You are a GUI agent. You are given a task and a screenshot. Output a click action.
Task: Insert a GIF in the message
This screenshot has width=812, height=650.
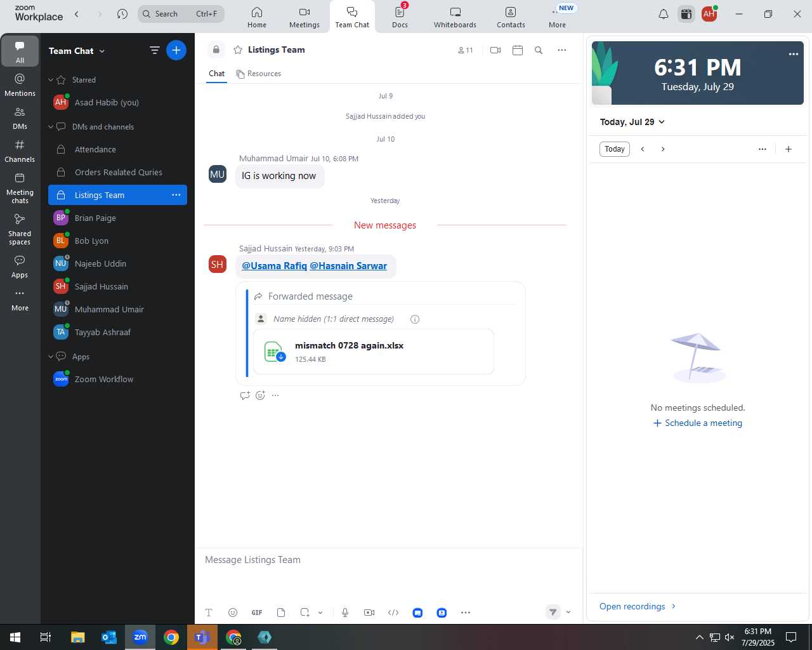(x=257, y=613)
